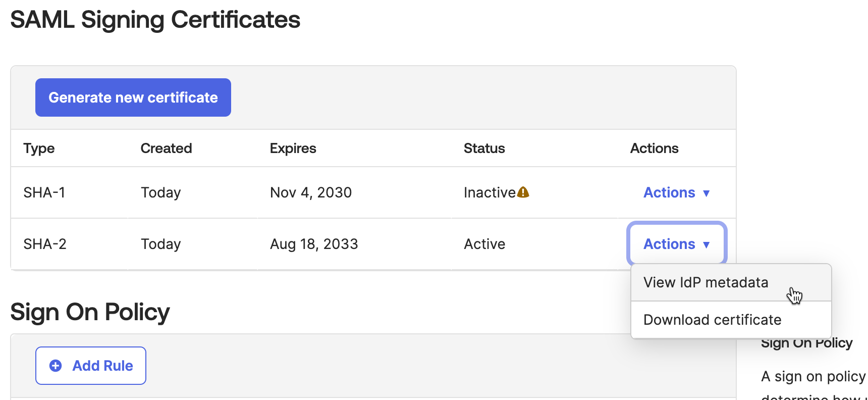Click the Aug 18, 2033 expiry date
Image resolution: width=868 pixels, height=400 pixels.
(x=314, y=244)
